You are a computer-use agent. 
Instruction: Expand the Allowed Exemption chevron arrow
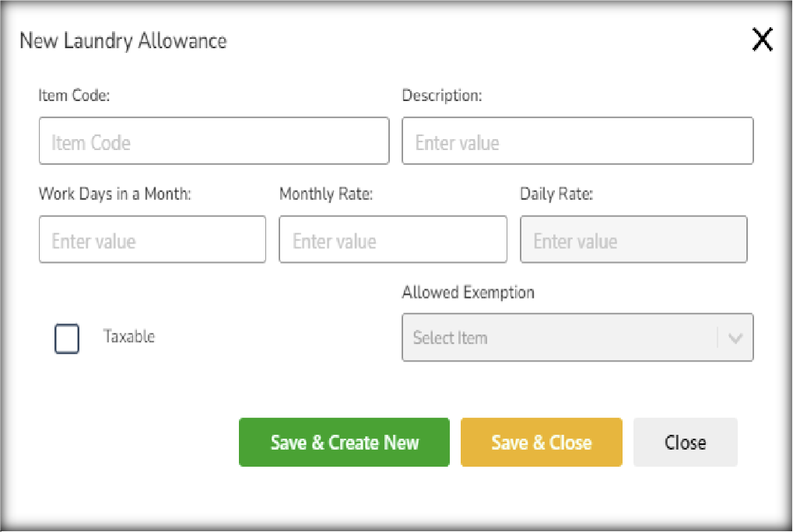click(735, 338)
